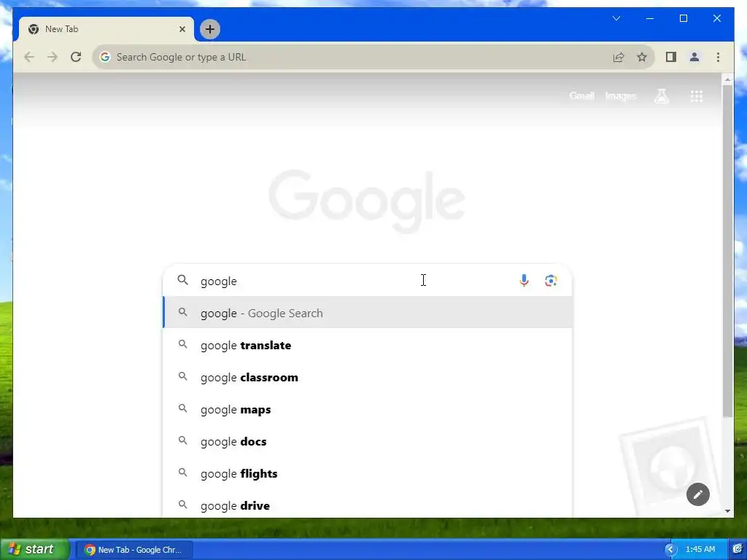Go forward with the forward arrow
Viewport: 747px width, 560px height.
click(x=53, y=57)
